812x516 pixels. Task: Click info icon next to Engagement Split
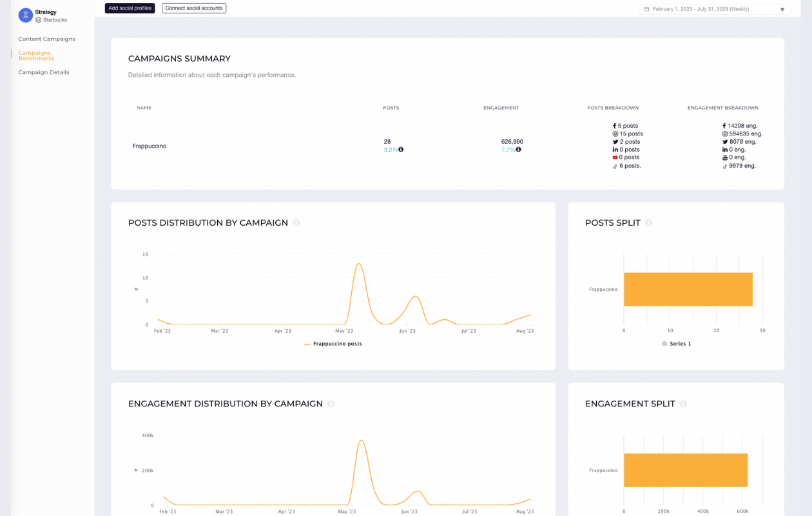coord(683,404)
